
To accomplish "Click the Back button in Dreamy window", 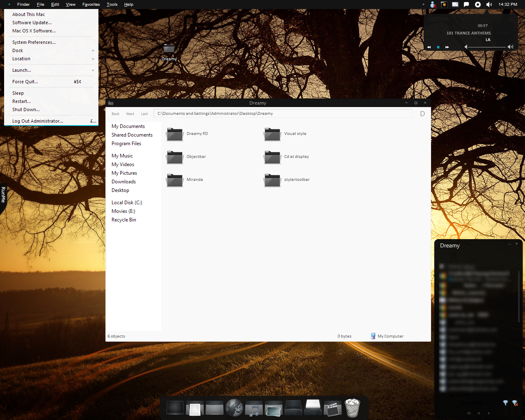I will [x=116, y=114].
